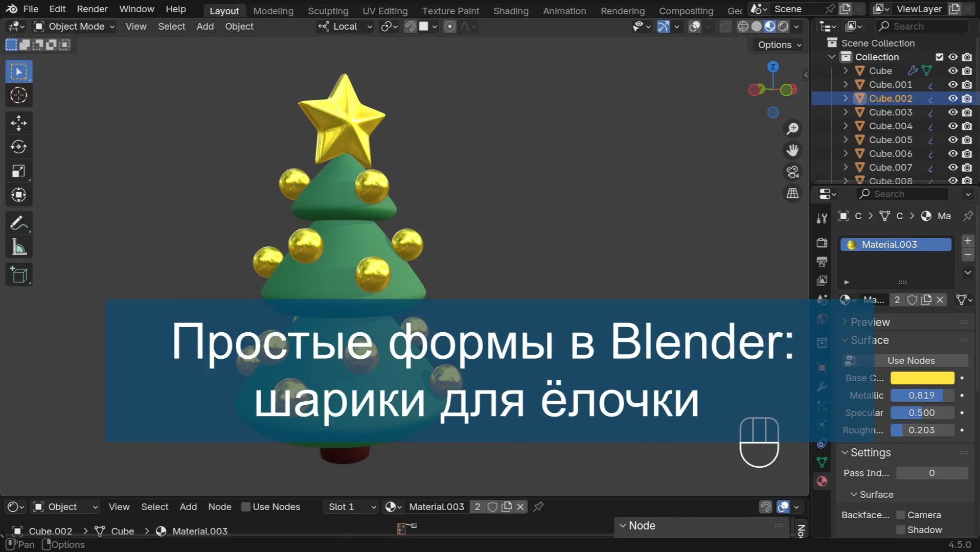
Task: Activate the Annotate tool
Action: pyautogui.click(x=18, y=222)
